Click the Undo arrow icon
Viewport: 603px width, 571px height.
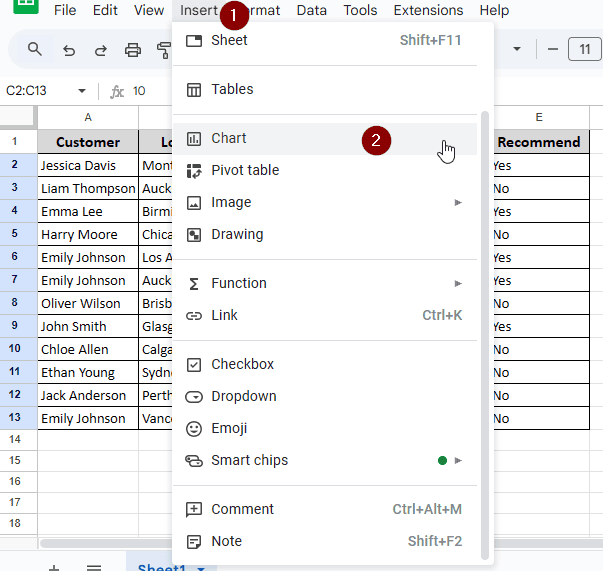[x=69, y=50]
